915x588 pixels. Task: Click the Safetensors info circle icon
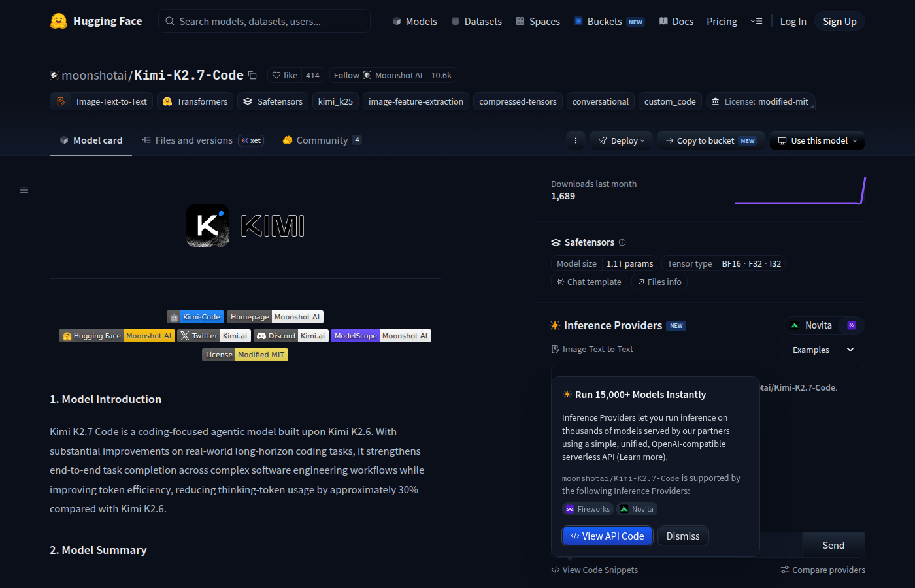click(622, 242)
